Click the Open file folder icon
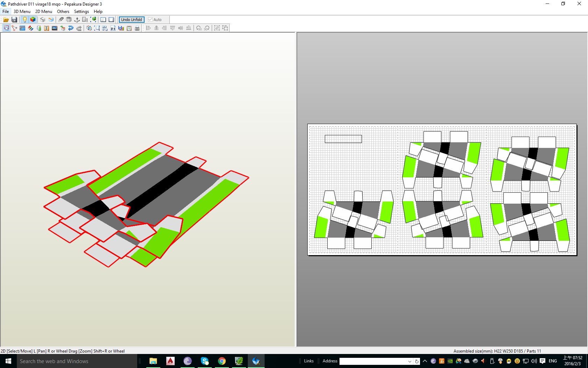The height and width of the screenshot is (368, 588). pos(6,20)
